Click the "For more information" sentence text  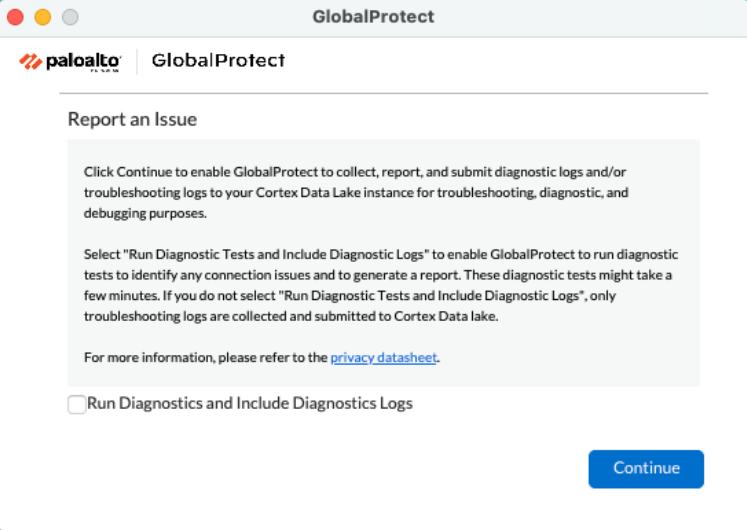(x=205, y=358)
